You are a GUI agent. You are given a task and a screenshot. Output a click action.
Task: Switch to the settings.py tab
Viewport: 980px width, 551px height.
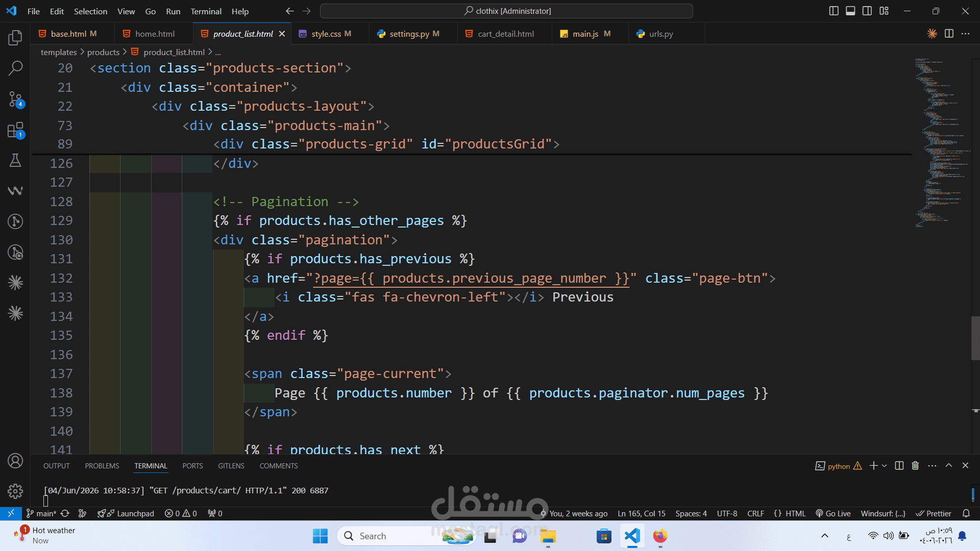coord(414,34)
